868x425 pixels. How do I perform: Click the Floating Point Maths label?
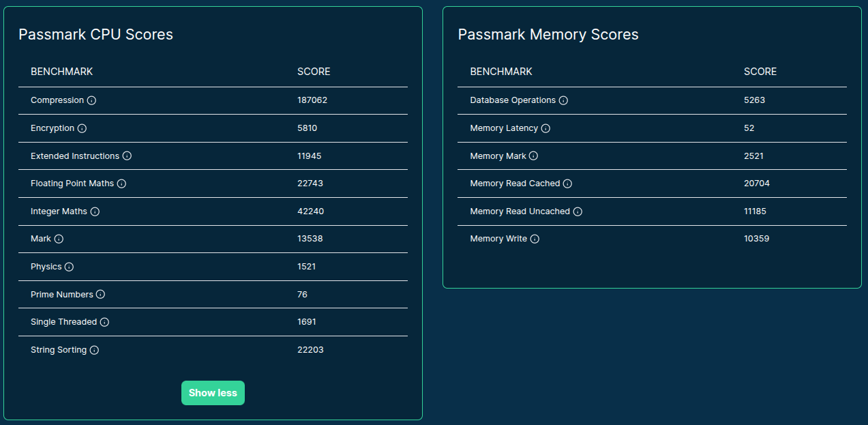pyautogui.click(x=72, y=184)
